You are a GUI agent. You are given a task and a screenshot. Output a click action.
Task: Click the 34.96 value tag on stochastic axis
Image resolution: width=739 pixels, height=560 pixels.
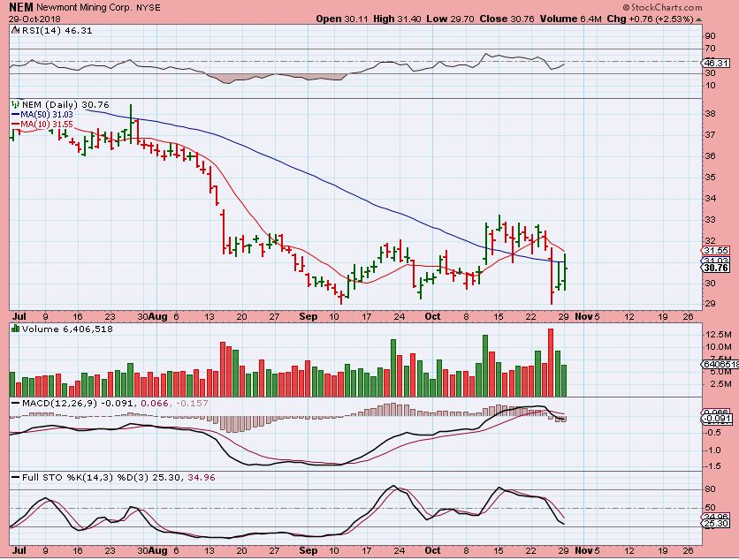716,517
